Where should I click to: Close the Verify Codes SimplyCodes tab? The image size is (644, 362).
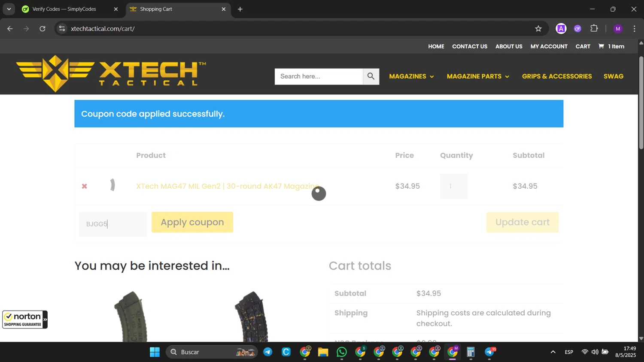(x=115, y=9)
